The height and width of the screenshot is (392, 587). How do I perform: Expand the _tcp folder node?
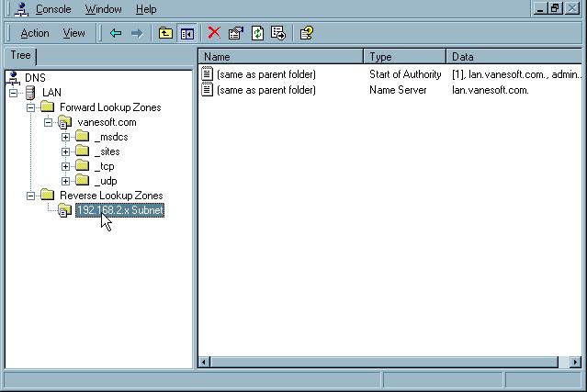(66, 166)
